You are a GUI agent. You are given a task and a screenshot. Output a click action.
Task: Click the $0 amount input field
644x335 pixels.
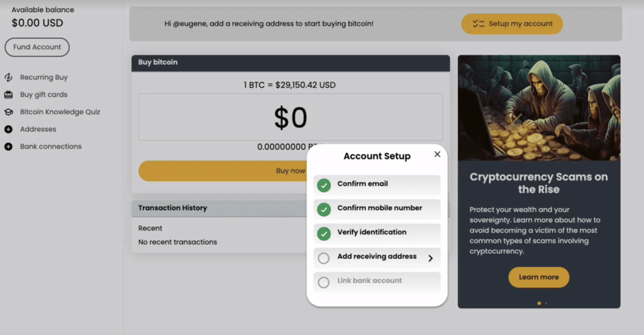[291, 118]
